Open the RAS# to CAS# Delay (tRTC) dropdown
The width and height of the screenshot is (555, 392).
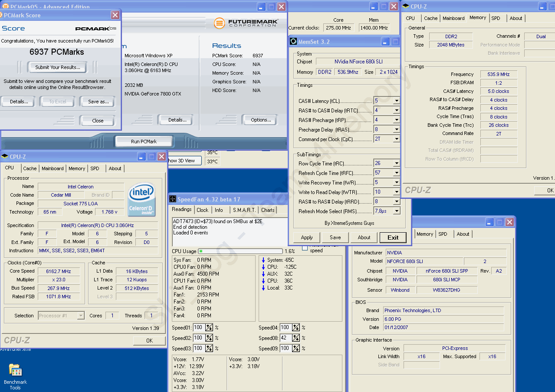point(396,110)
